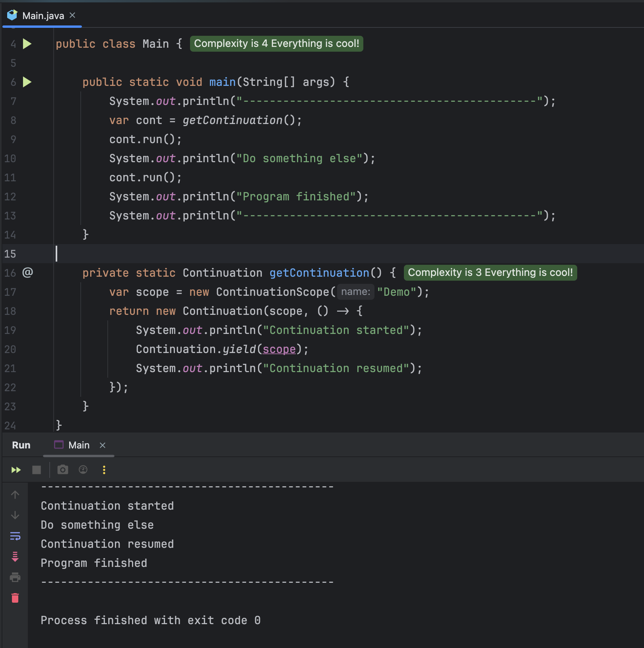Image resolution: width=644 pixels, height=648 pixels.
Task: Close the Main.java editor tab
Action: (72, 15)
